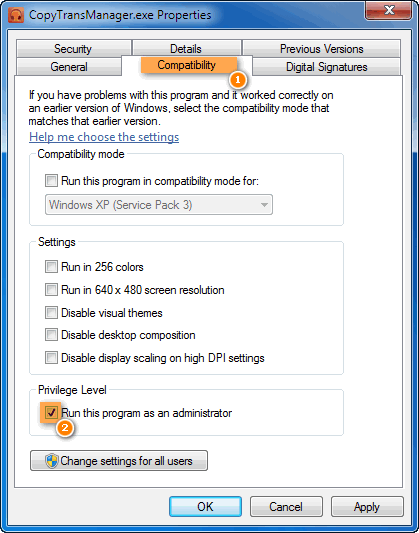
Task: Click the orange step 1 marker badge
Action: click(x=238, y=80)
